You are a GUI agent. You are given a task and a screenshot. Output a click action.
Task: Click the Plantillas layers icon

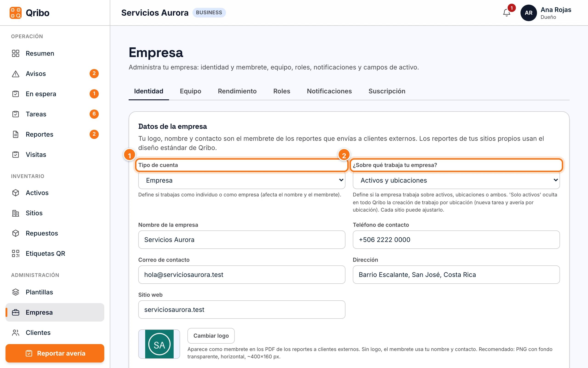tap(16, 292)
